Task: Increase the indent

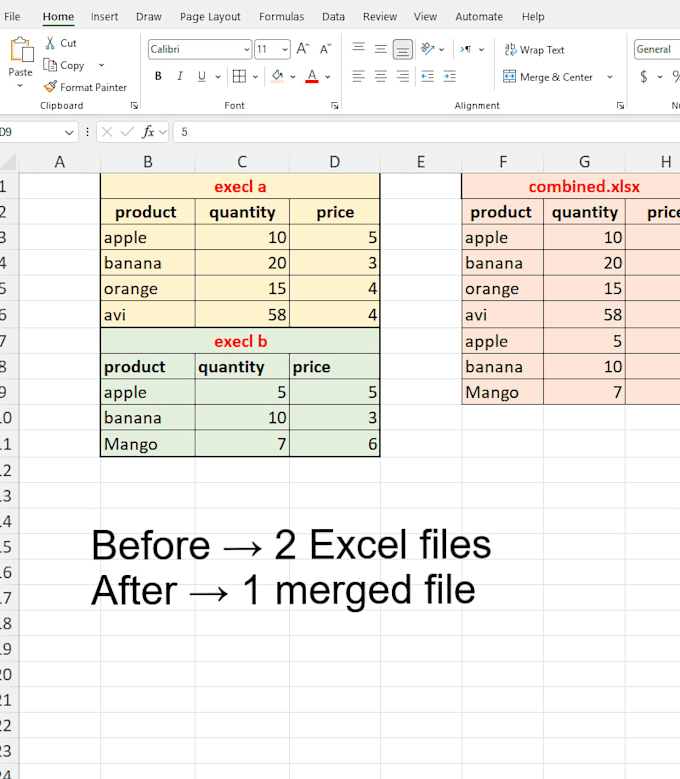Action: click(x=450, y=76)
